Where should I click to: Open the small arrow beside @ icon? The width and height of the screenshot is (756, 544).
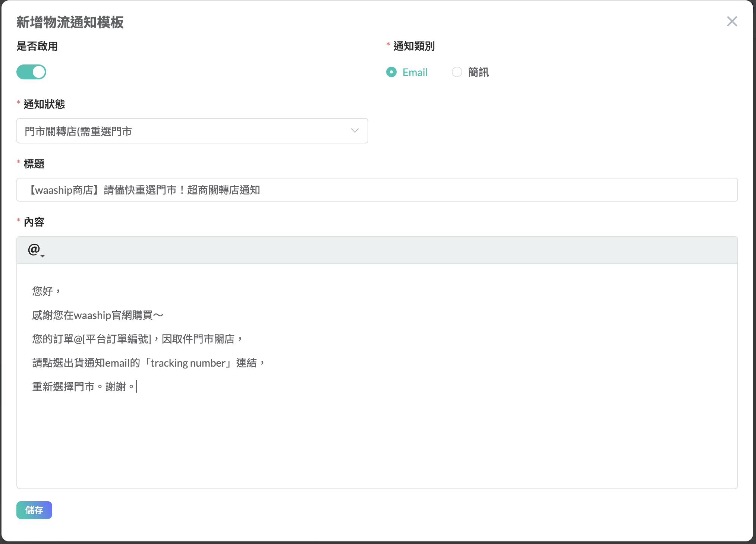(42, 256)
